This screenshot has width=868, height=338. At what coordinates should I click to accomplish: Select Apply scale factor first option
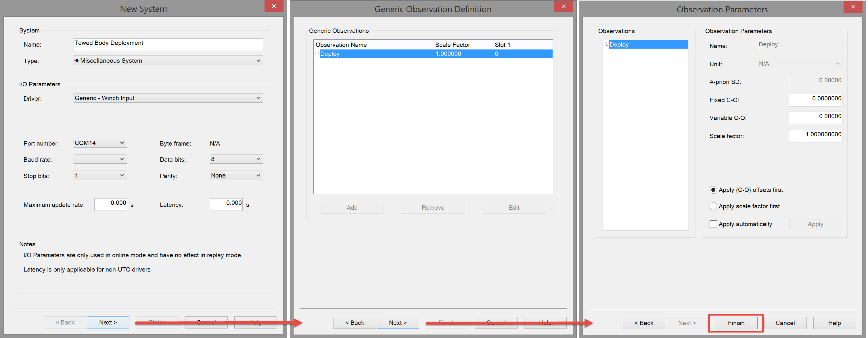[713, 206]
